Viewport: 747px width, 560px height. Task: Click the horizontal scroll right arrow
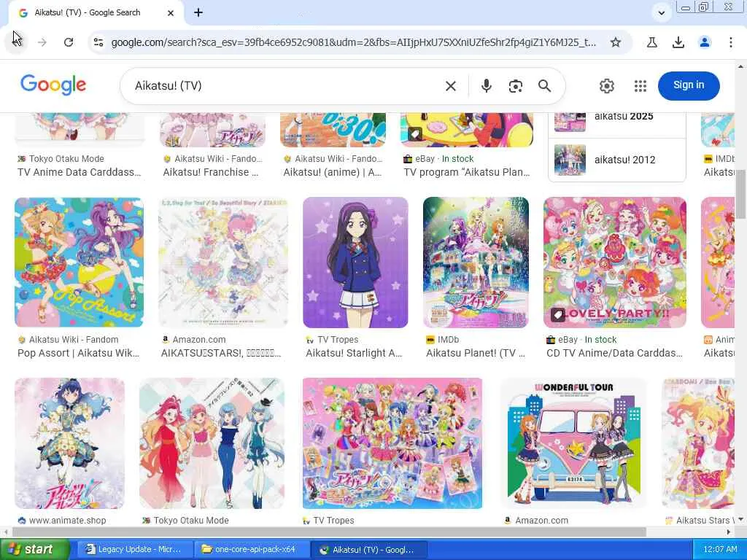click(x=729, y=532)
